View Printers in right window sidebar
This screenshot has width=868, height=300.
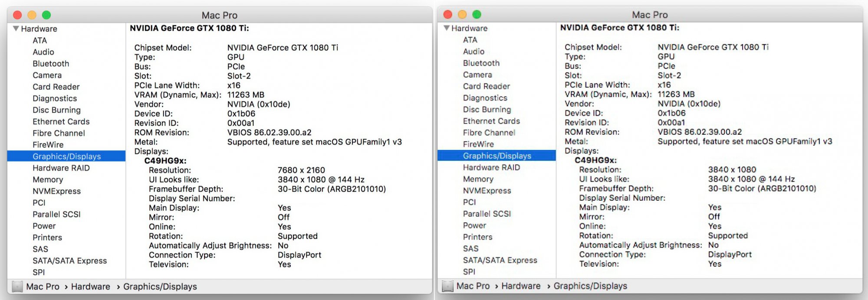coord(478,237)
